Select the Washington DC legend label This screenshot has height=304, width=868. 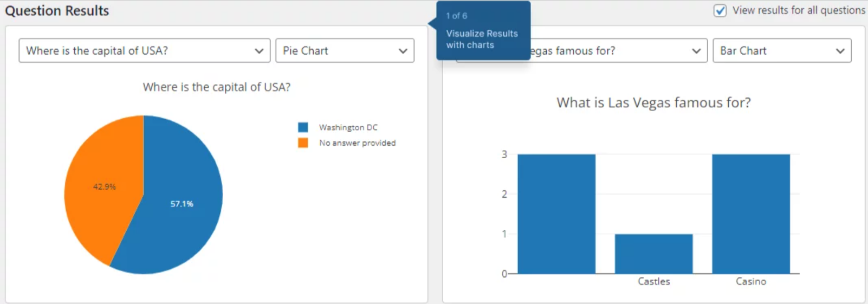[348, 127]
